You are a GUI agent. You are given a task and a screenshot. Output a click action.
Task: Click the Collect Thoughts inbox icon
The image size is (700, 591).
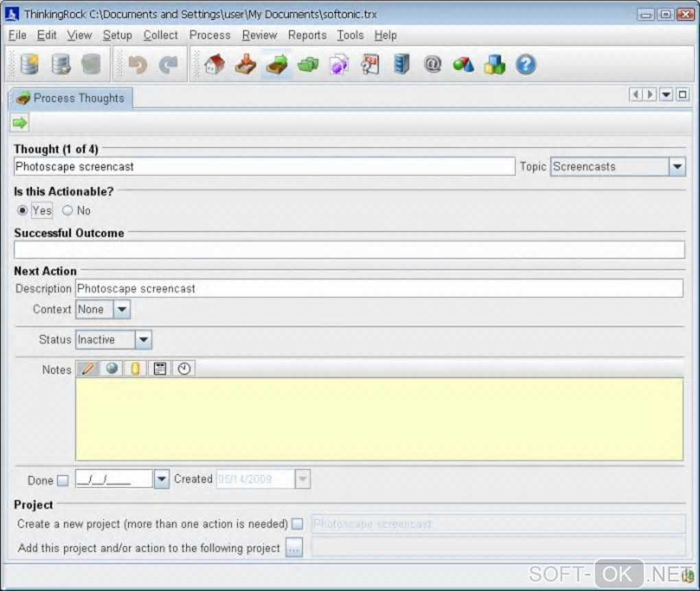pyautogui.click(x=246, y=65)
